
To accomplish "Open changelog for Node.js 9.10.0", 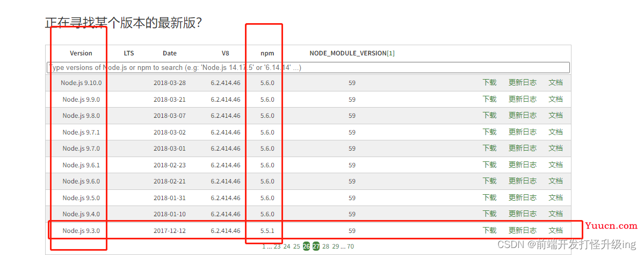I will (x=523, y=82).
